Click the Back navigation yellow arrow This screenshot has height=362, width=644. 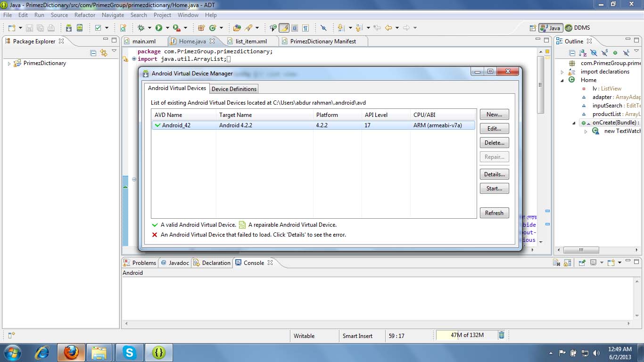(x=388, y=28)
